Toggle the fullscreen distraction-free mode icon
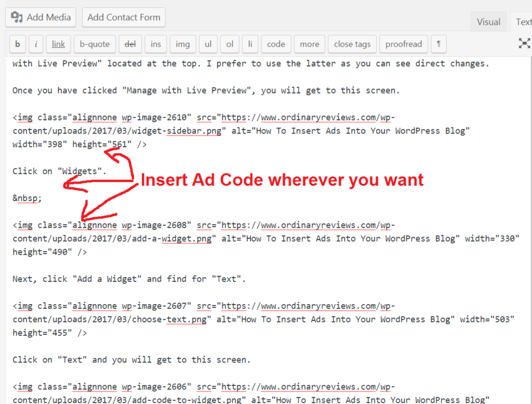This screenshot has height=404, width=532. click(524, 44)
